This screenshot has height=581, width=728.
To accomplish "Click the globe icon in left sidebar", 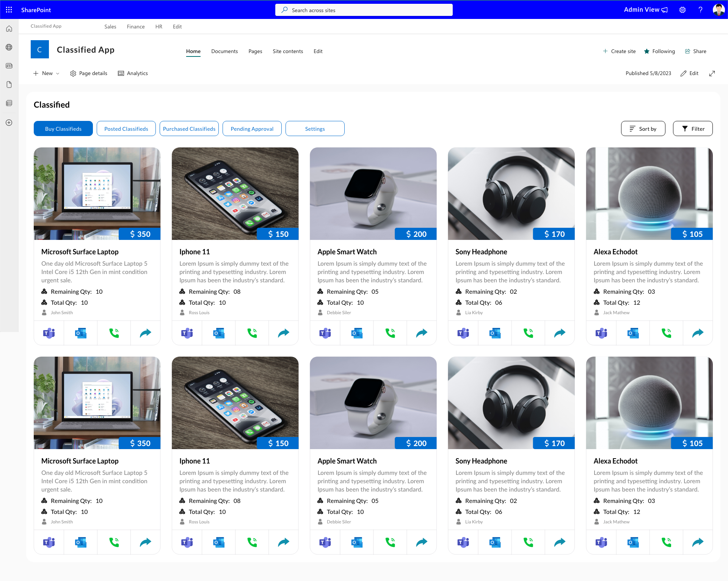I will [x=9, y=47].
